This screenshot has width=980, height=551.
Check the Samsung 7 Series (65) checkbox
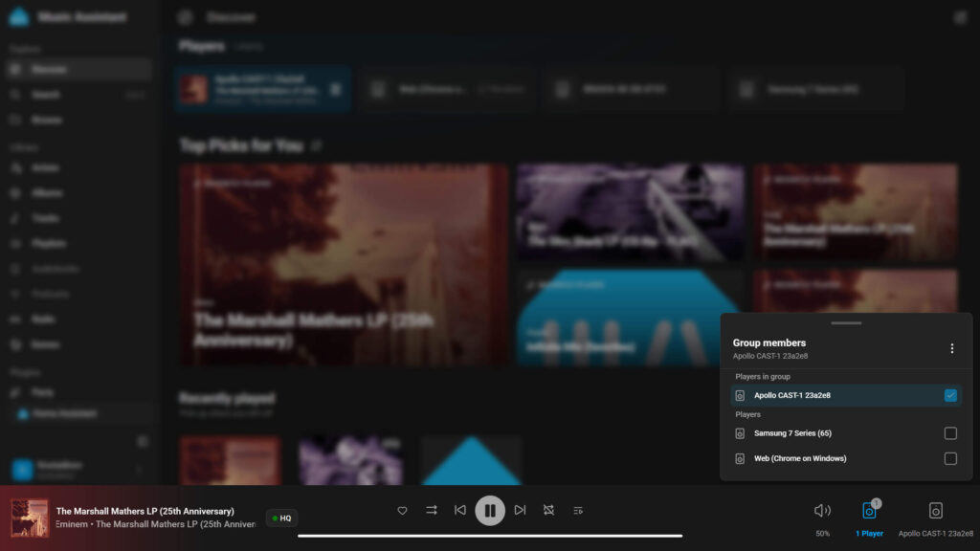click(x=950, y=433)
